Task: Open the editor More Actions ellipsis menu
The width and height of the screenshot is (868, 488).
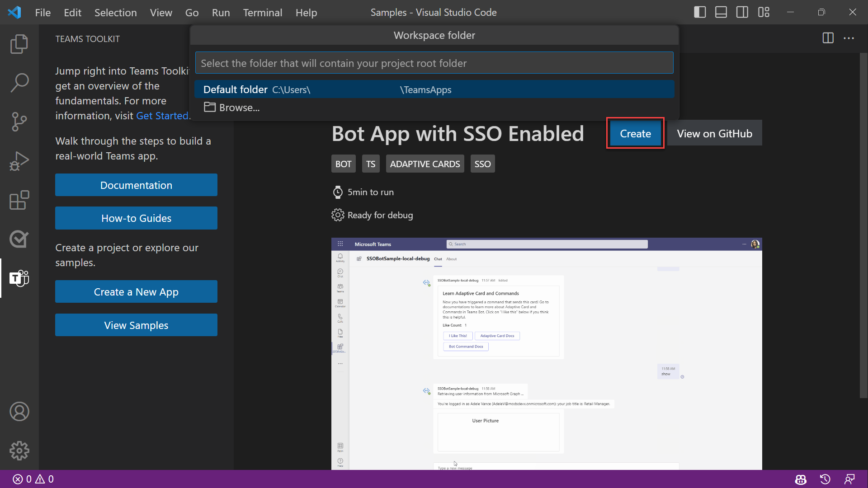Action: 849,38
